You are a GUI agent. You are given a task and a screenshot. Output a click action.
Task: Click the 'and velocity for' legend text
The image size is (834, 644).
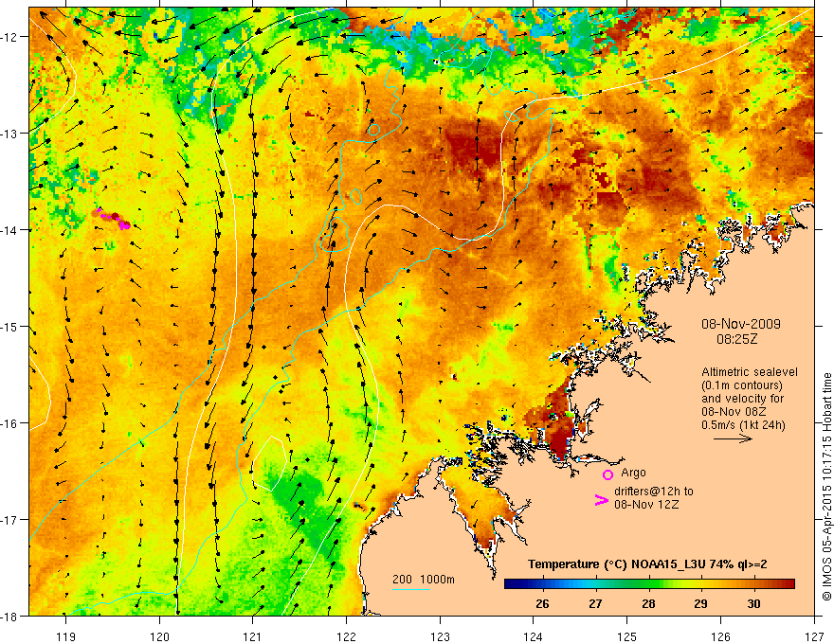pos(742,399)
